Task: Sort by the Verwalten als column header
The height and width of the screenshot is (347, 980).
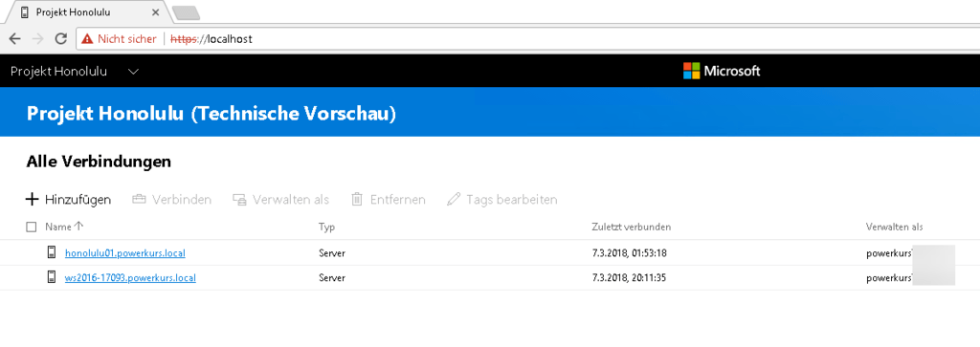Action: click(895, 228)
